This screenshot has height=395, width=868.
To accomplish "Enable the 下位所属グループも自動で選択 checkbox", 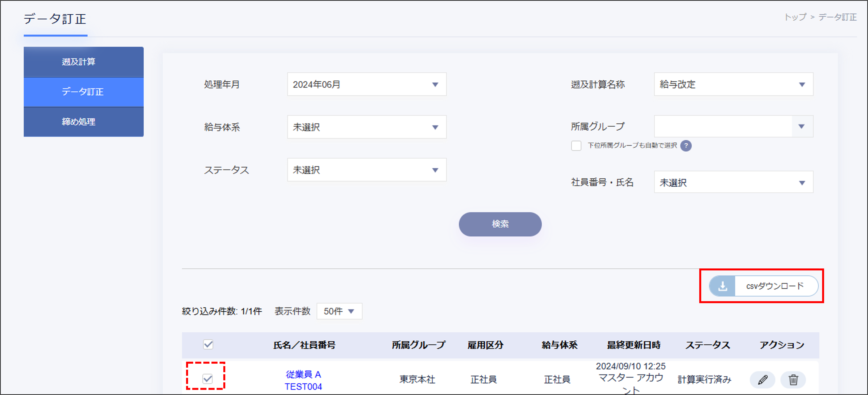I will [576, 146].
